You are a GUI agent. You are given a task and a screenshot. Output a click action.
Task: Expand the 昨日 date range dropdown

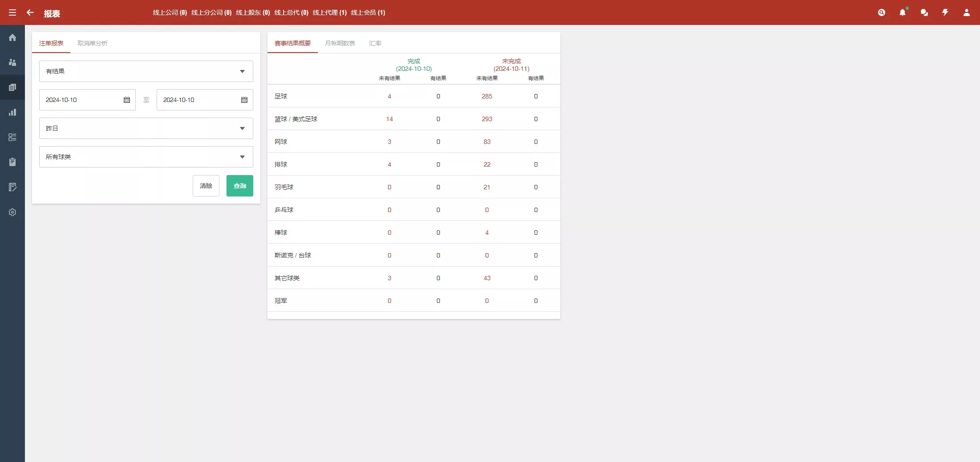coord(146,128)
